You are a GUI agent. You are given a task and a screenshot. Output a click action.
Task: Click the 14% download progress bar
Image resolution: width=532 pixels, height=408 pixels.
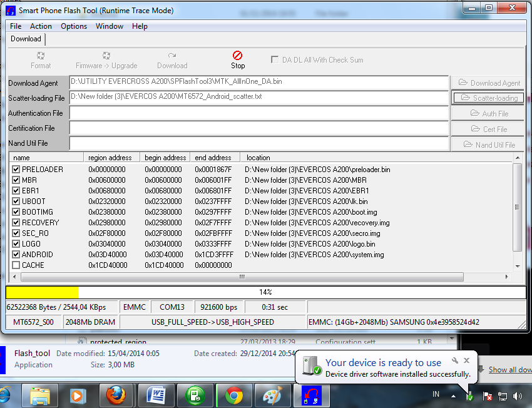point(265,292)
